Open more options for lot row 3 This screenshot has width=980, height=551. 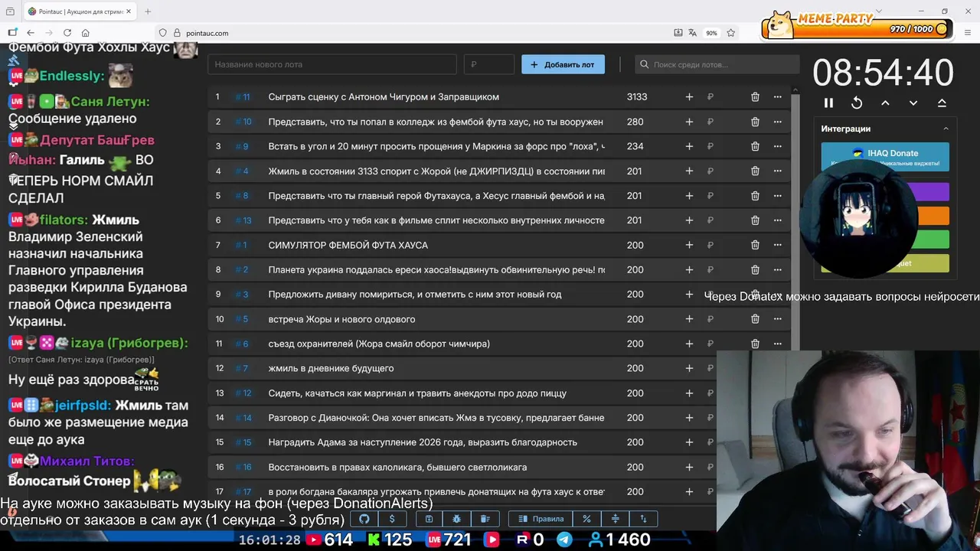[778, 146]
